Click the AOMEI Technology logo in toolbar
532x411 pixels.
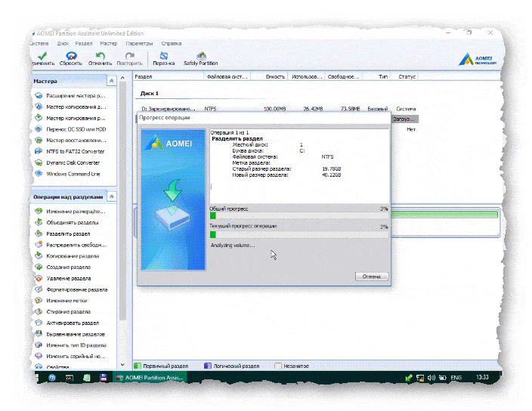click(478, 59)
